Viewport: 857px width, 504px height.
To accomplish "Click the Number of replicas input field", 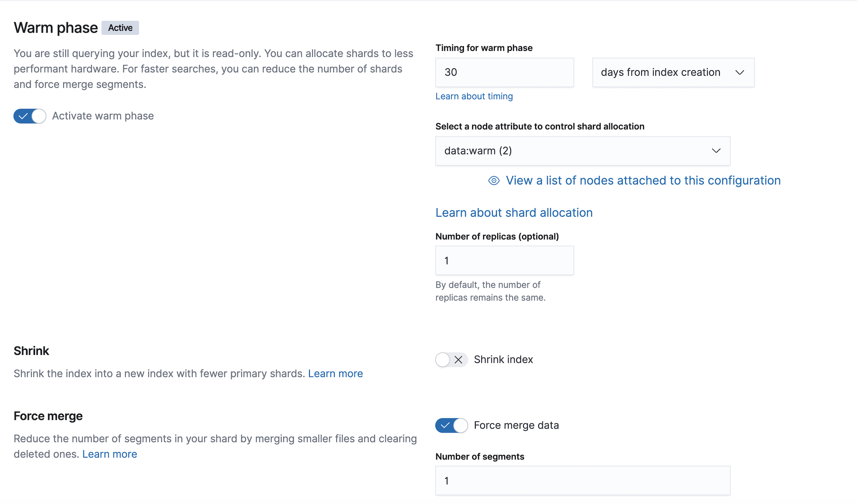I will tap(504, 261).
